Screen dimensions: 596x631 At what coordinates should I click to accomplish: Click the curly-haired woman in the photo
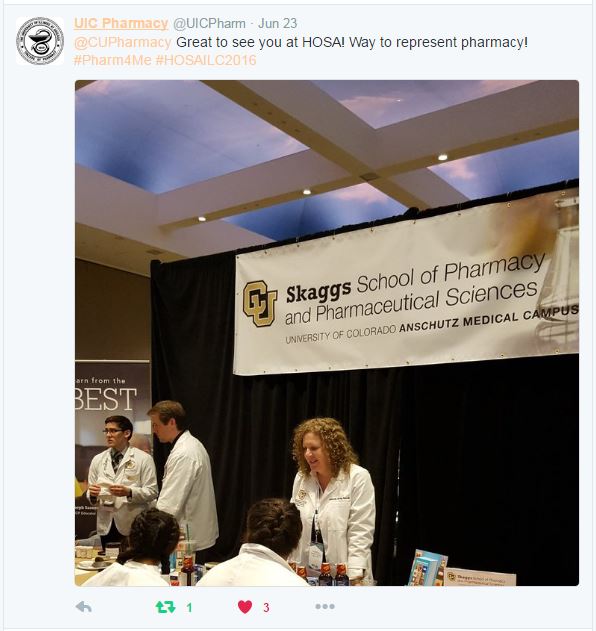click(333, 499)
